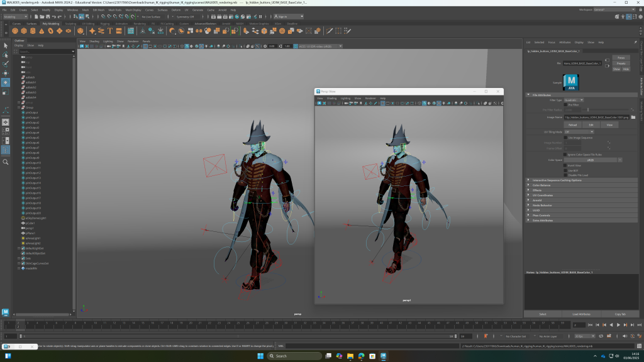This screenshot has height=362, width=644.
Task: Open Maya from the Windows taskbar
Action: tap(383, 356)
